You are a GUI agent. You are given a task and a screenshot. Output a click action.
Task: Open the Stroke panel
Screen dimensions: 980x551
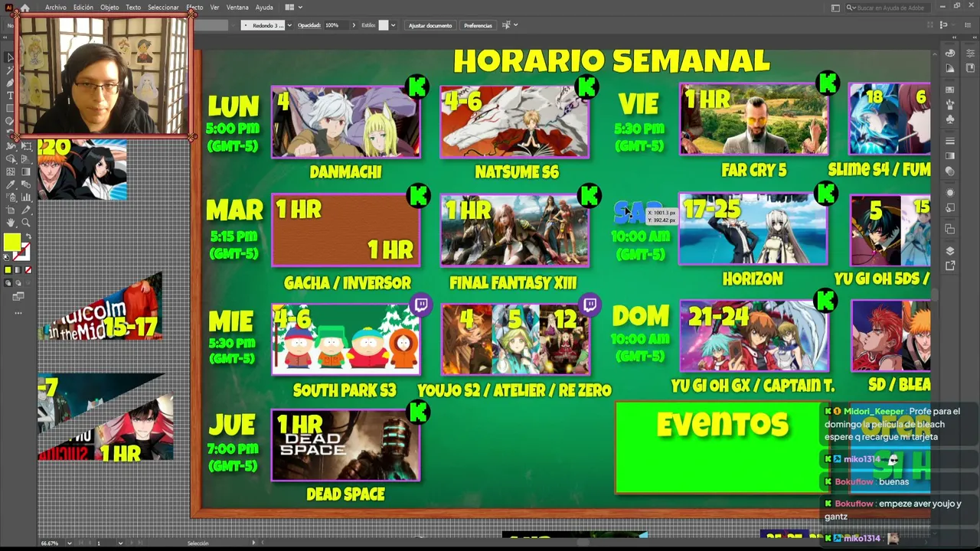(x=950, y=142)
